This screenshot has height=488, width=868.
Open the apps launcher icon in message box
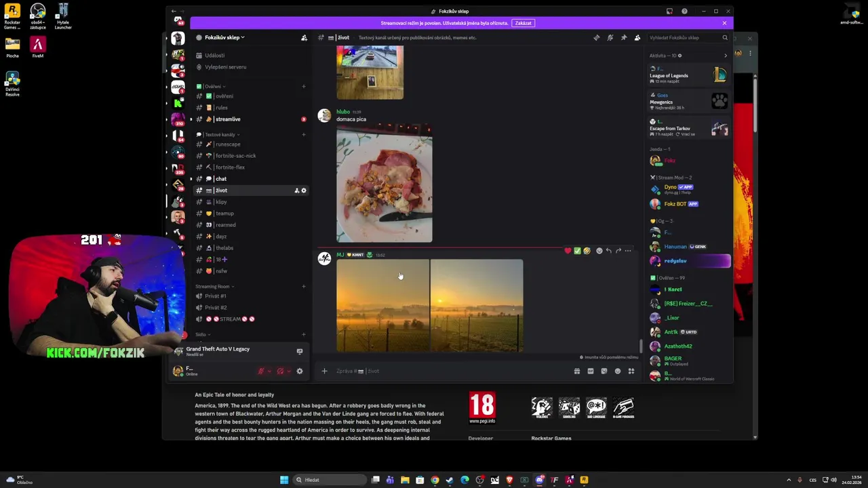pos(631,371)
